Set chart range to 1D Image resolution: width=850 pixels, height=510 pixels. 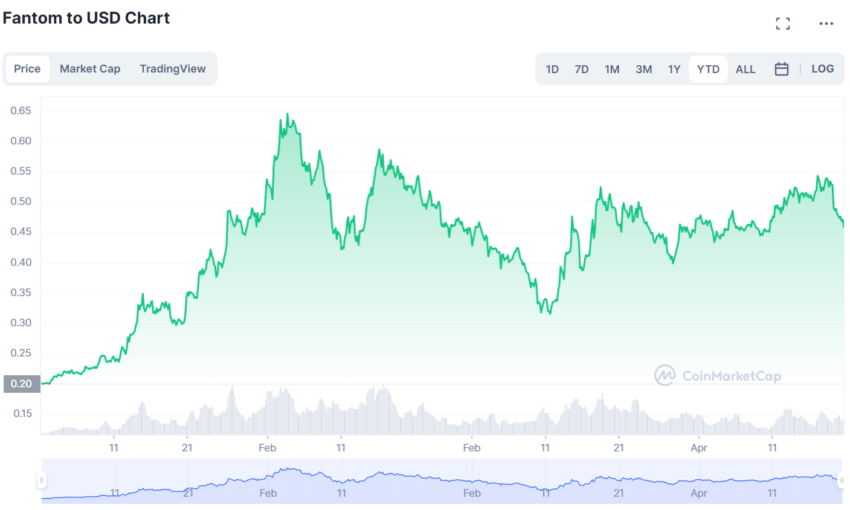point(552,69)
